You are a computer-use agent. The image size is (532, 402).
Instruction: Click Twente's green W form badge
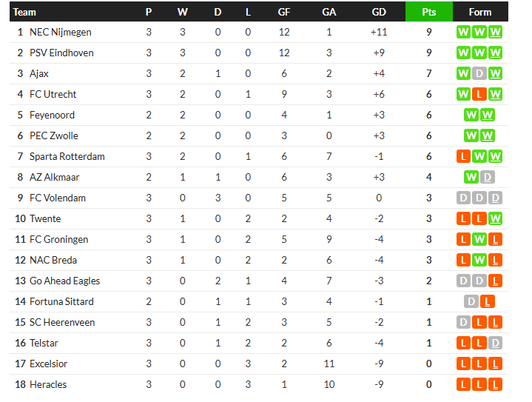click(x=495, y=218)
